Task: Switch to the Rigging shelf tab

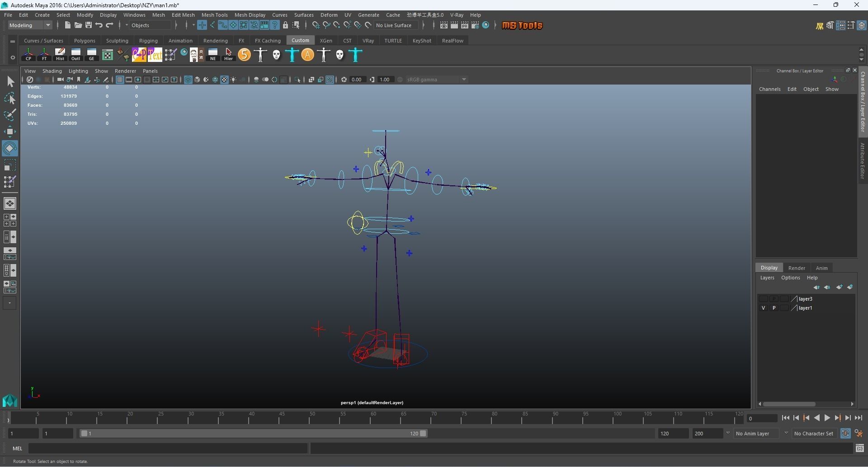Action: click(148, 41)
